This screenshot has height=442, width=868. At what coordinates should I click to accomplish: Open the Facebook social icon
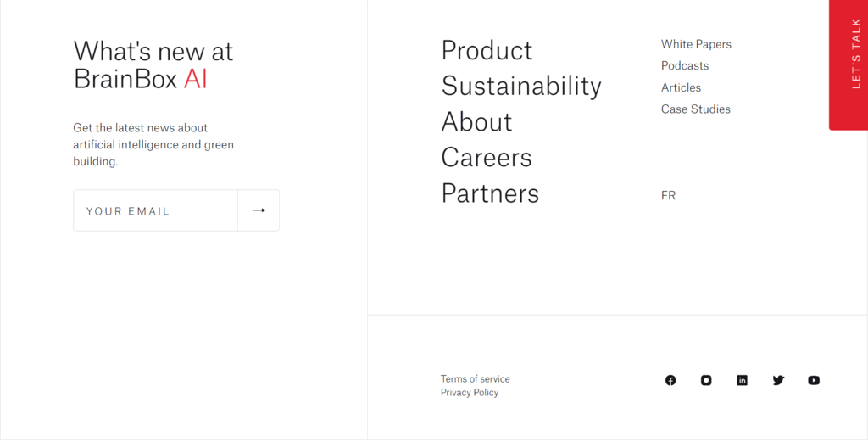coord(670,380)
